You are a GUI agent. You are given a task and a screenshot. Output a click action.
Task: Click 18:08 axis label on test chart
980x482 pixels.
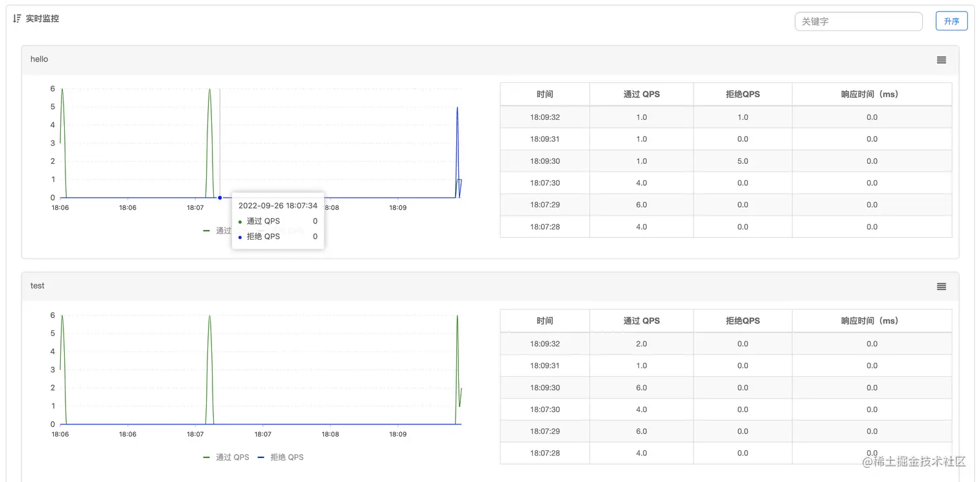click(331, 435)
